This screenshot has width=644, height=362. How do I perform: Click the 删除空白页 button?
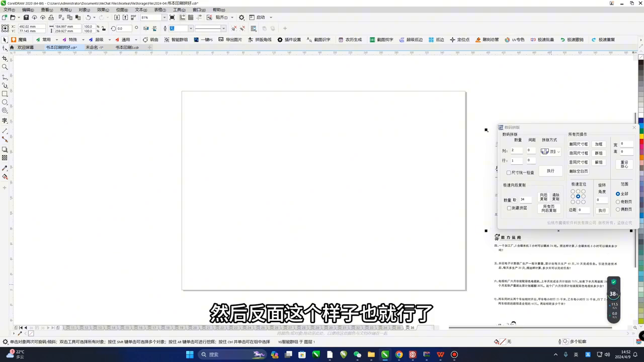[x=578, y=171]
